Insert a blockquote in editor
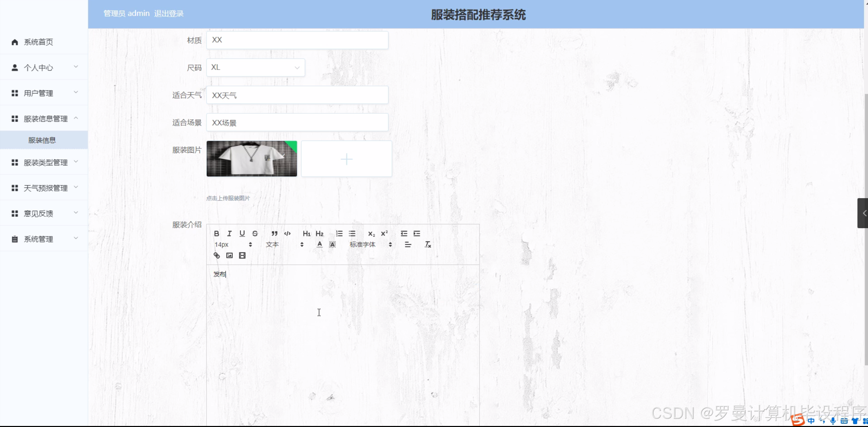Screen dimensions: 868x427 274,234
